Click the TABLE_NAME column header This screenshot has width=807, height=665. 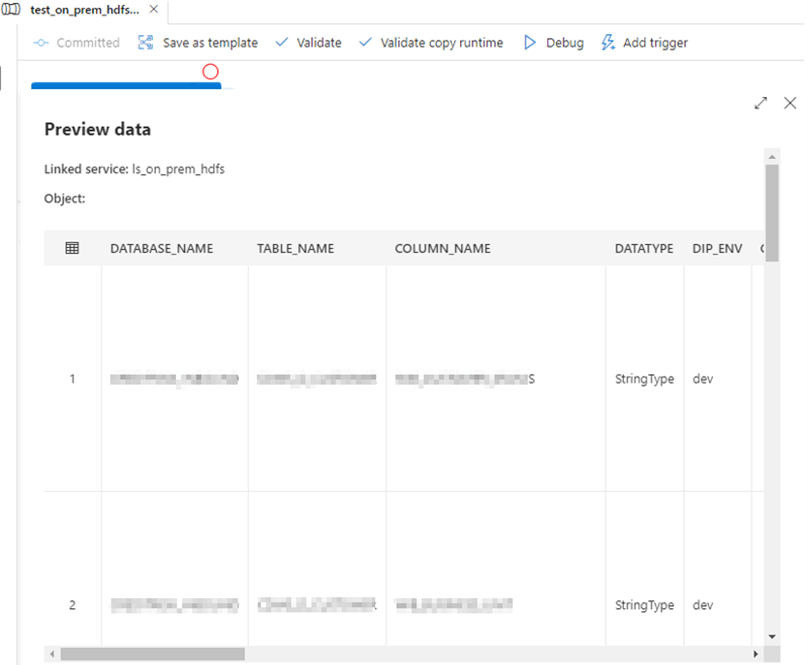click(295, 248)
